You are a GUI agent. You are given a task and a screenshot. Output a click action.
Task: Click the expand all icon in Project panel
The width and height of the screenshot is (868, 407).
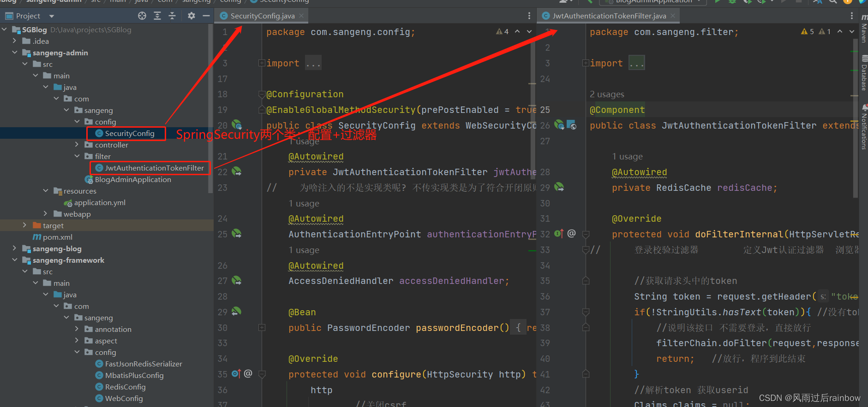(157, 16)
